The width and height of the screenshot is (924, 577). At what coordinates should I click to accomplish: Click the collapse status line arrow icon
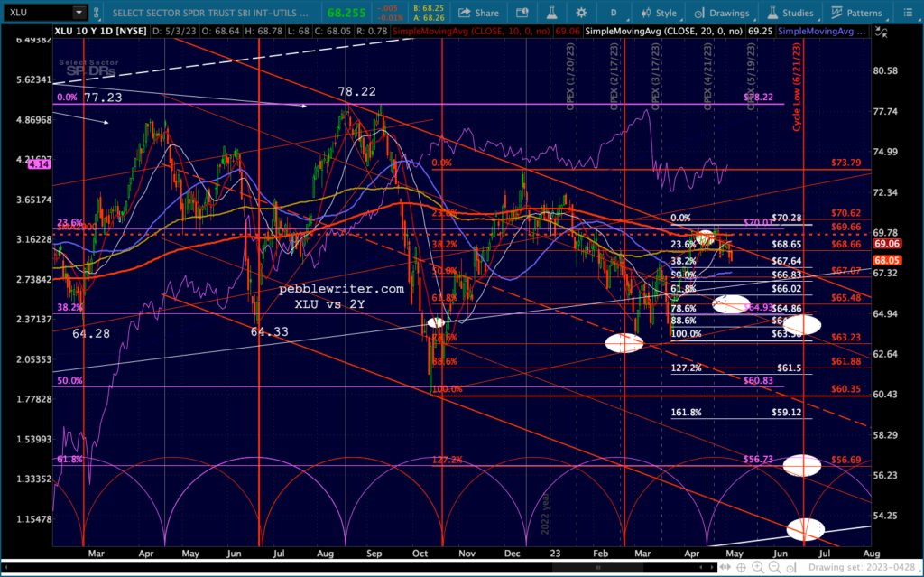pyautogui.click(x=881, y=32)
